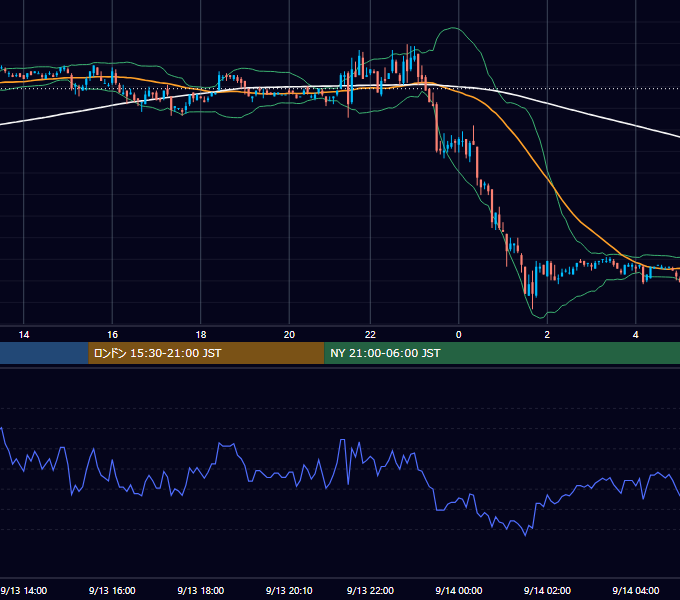Click the 14 hour label on price chart axis
Screen dimensions: 680x600
coord(24,335)
